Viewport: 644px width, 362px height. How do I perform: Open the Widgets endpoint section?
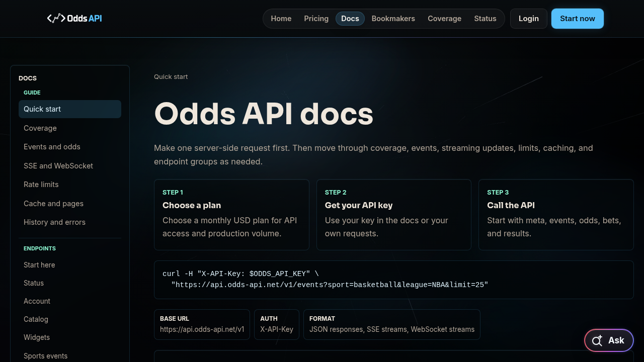[x=70, y=337]
